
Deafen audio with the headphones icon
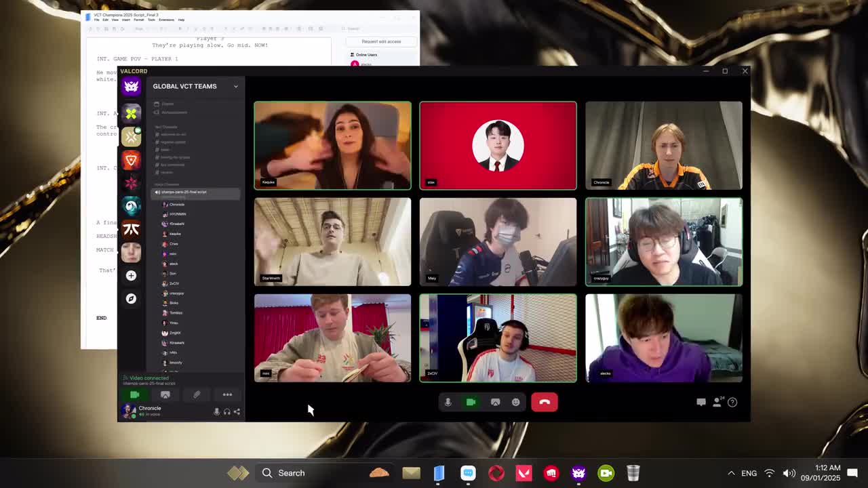click(x=227, y=411)
